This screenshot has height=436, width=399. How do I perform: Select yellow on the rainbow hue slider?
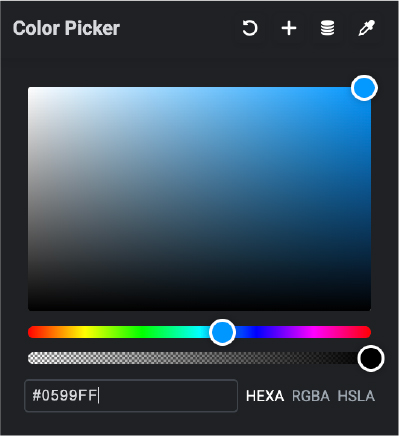click(85, 332)
